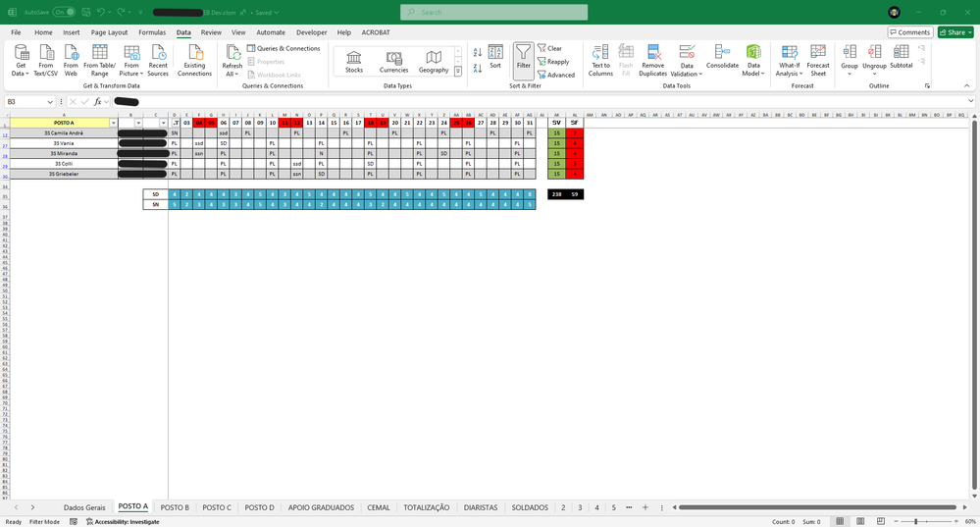This screenshot has height=527, width=980.
Task: Open Recent Sources
Action: click(158, 61)
